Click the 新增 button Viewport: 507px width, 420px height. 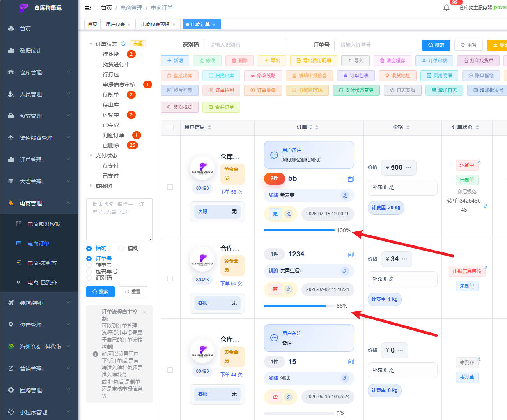175,61
